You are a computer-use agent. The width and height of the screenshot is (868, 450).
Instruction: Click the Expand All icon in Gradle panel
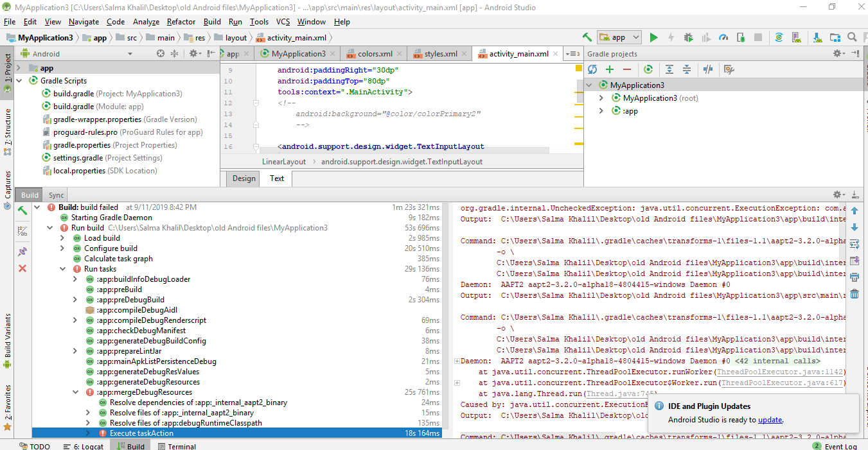pyautogui.click(x=669, y=69)
